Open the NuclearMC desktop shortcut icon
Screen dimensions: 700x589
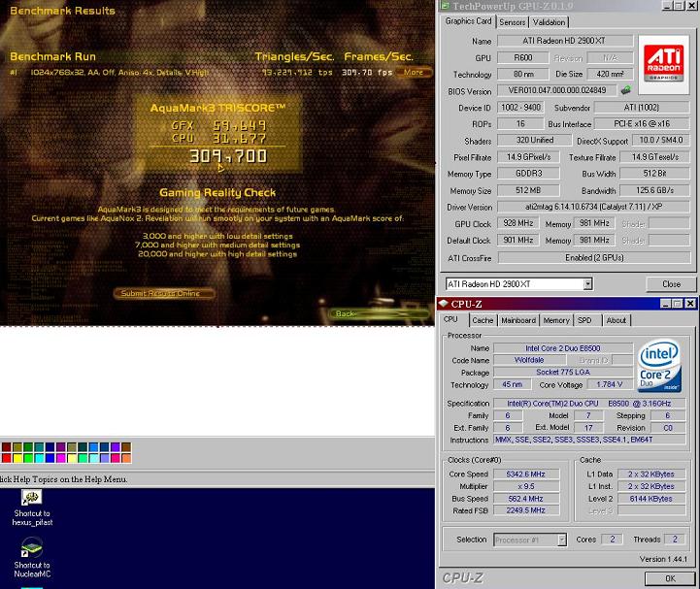31,548
